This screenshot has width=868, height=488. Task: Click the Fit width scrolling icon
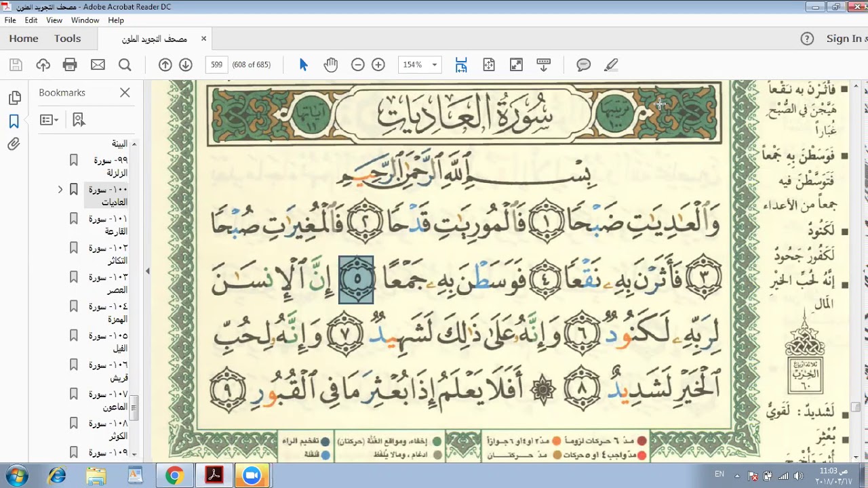(461, 65)
